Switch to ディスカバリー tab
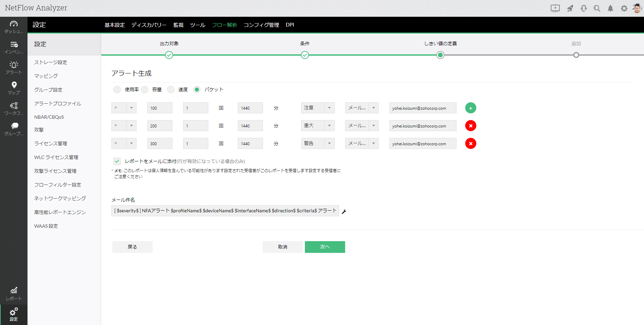 point(149,25)
